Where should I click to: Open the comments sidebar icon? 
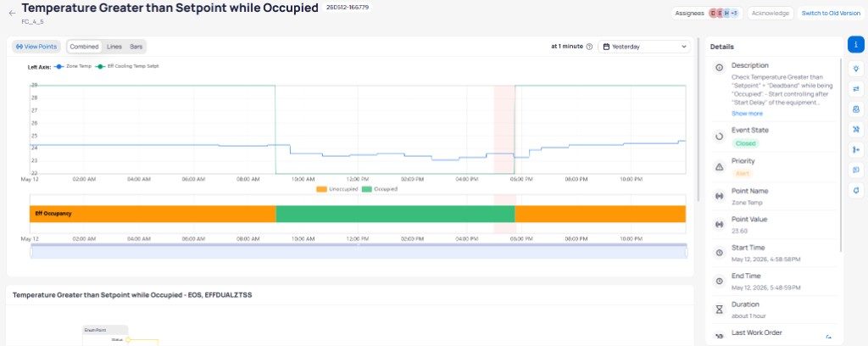(x=856, y=170)
